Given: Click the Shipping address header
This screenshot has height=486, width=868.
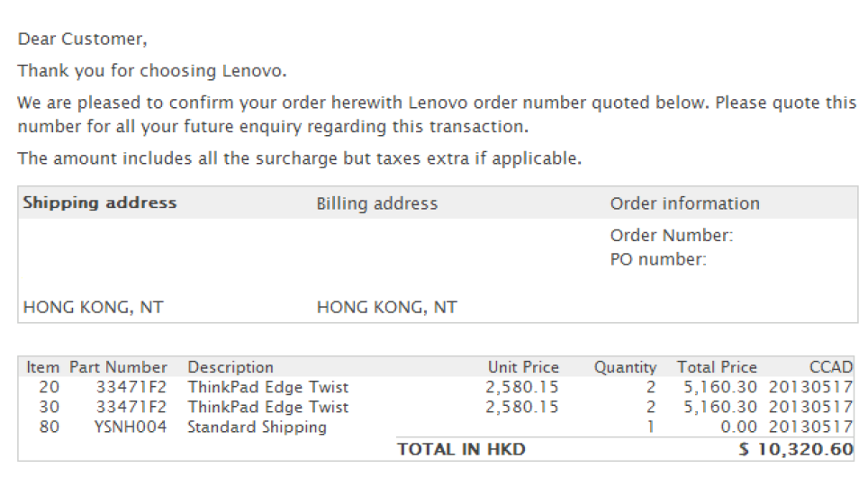Looking at the screenshot, I should (100, 202).
